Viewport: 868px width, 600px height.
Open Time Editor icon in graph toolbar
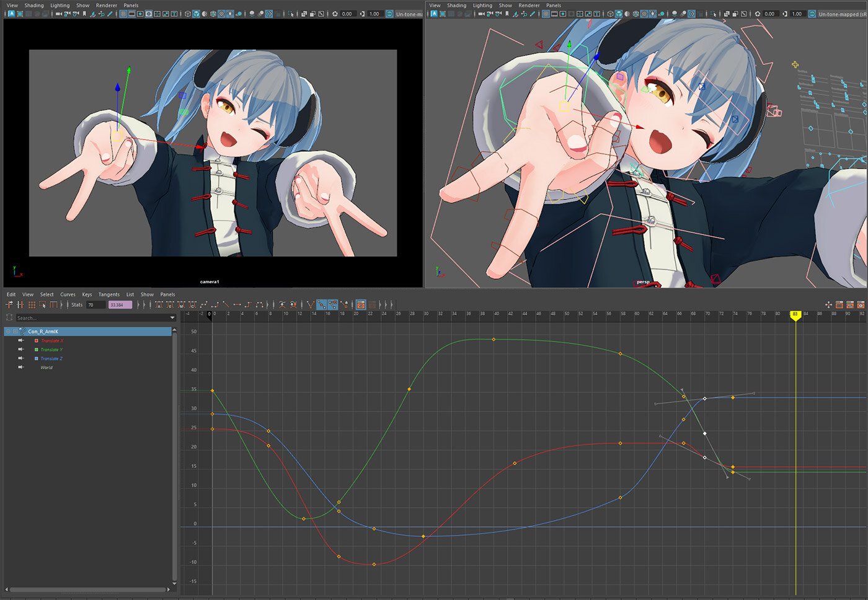pos(861,304)
